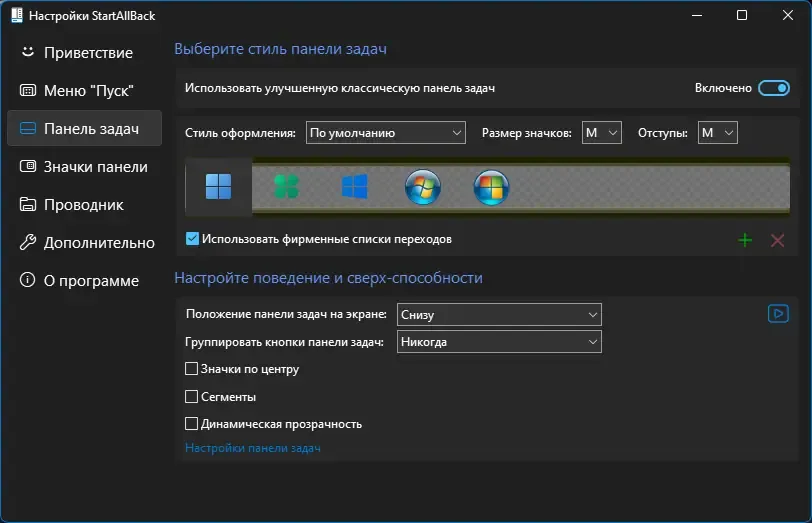
Task: Select the Windows 7 orb start icon
Action: coord(423,187)
